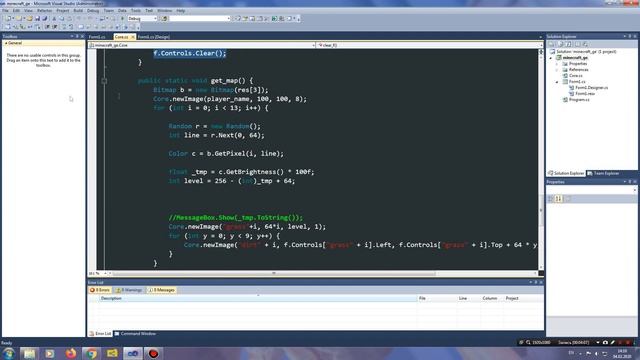Open the Build menu
Image resolution: width=640 pixels, height=360 pixels.
click(78, 11)
